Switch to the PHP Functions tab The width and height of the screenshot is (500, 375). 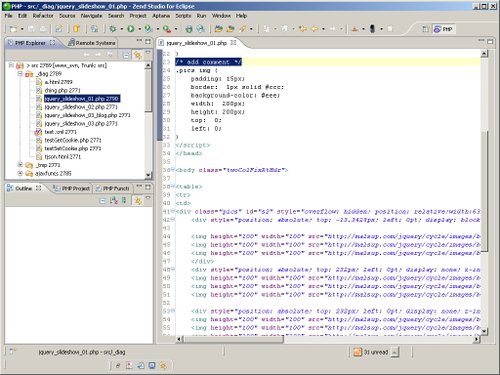coord(113,188)
